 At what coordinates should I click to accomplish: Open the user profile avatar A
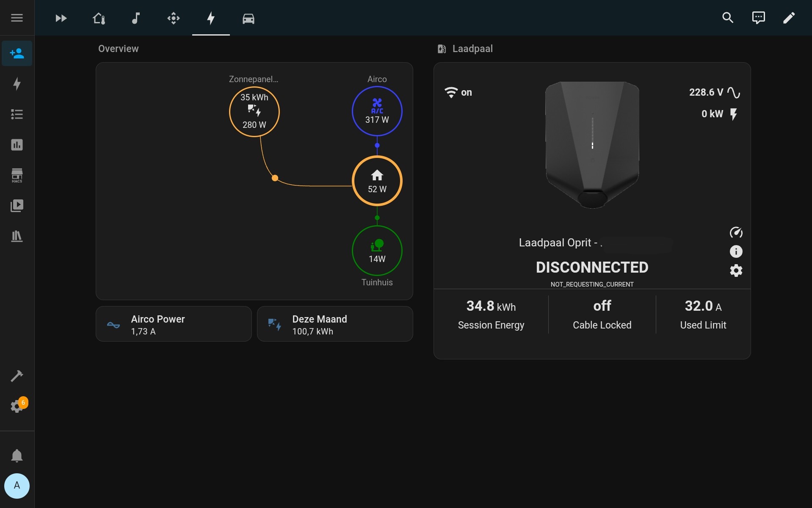point(17,486)
